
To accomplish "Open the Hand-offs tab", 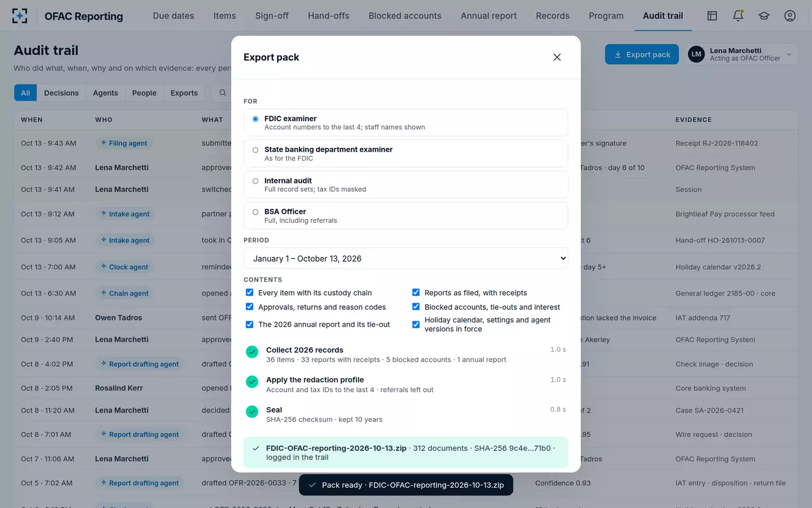I will click(329, 16).
